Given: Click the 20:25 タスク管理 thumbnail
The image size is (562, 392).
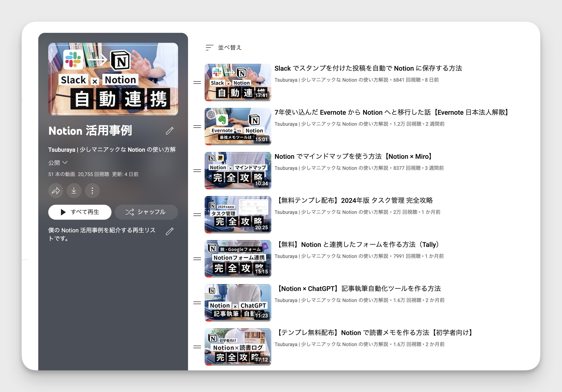Looking at the screenshot, I should (238, 214).
